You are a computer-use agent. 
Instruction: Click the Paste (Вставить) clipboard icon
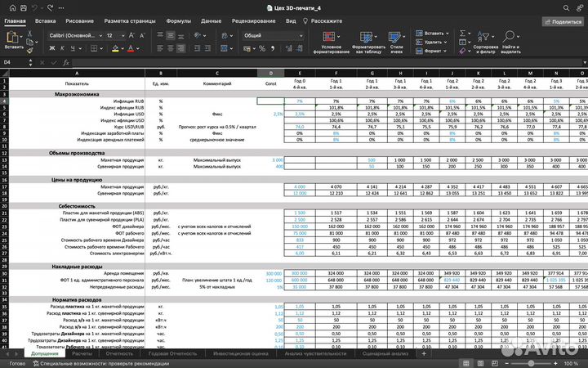coord(12,38)
